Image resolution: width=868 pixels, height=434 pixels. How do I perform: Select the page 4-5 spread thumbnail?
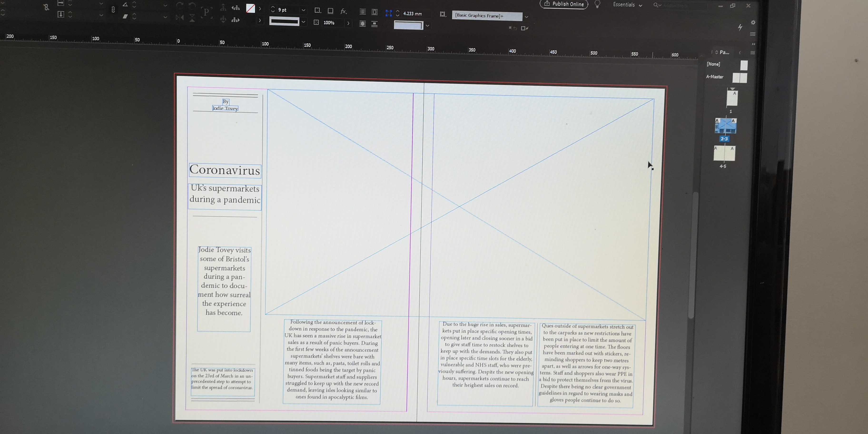[x=724, y=154]
